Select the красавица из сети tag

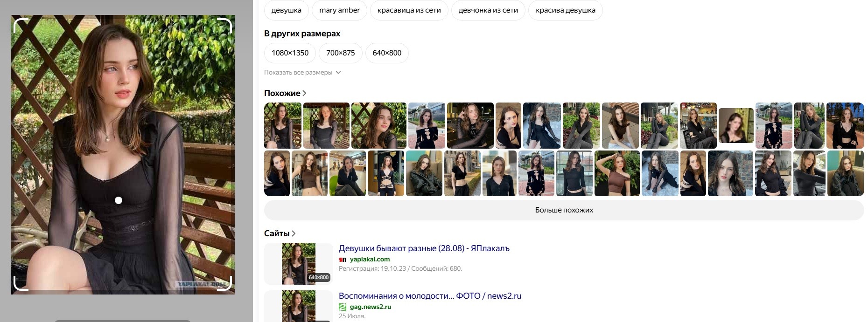coord(409,10)
